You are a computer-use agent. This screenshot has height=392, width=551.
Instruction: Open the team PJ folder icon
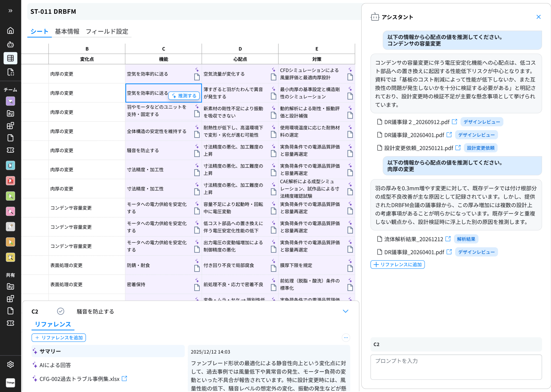[x=10, y=113]
